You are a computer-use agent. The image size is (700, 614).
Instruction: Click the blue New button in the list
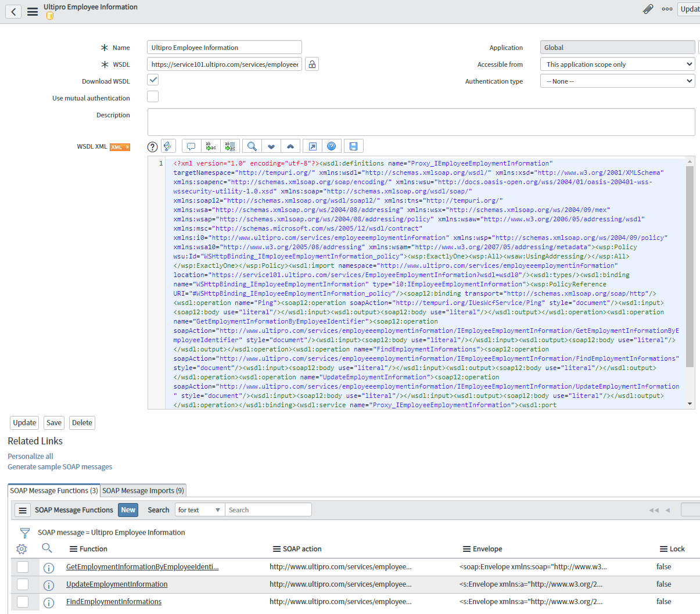click(128, 510)
